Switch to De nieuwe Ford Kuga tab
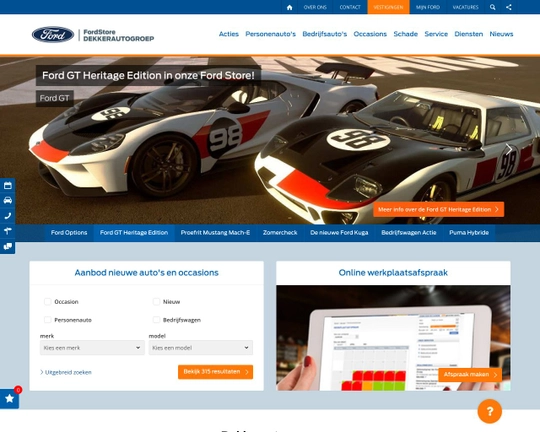 click(339, 233)
